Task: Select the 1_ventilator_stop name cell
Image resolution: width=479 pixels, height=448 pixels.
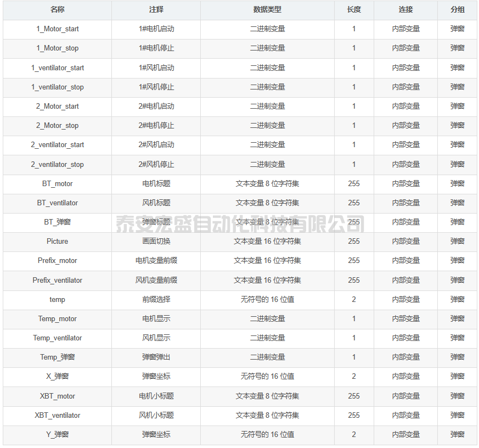Action: click(x=57, y=87)
